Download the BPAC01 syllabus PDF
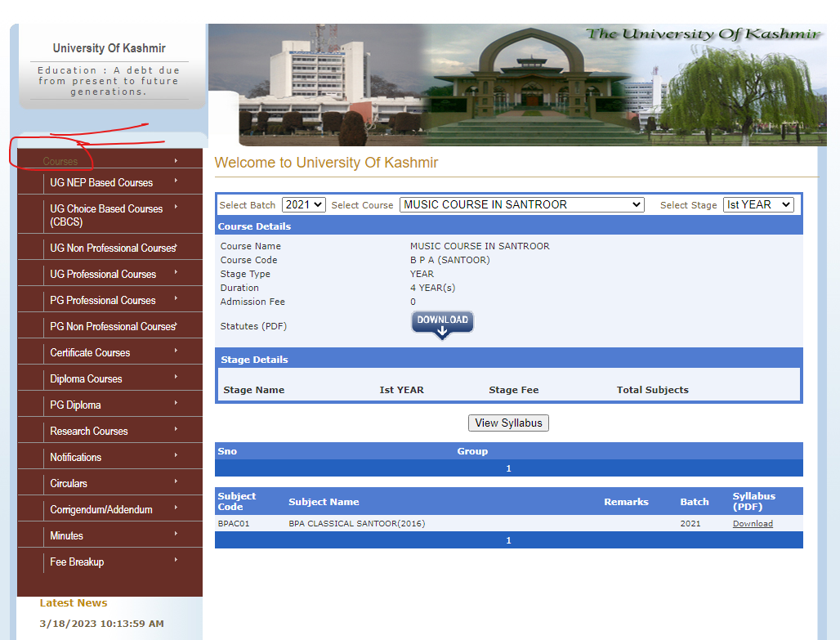The image size is (840, 640). click(x=753, y=524)
